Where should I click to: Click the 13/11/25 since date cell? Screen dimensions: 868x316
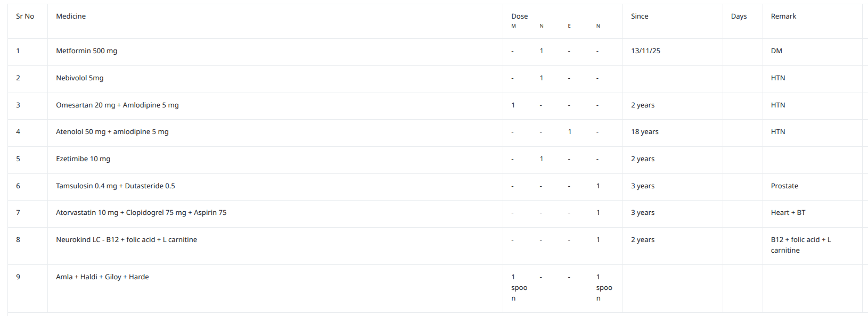645,51
